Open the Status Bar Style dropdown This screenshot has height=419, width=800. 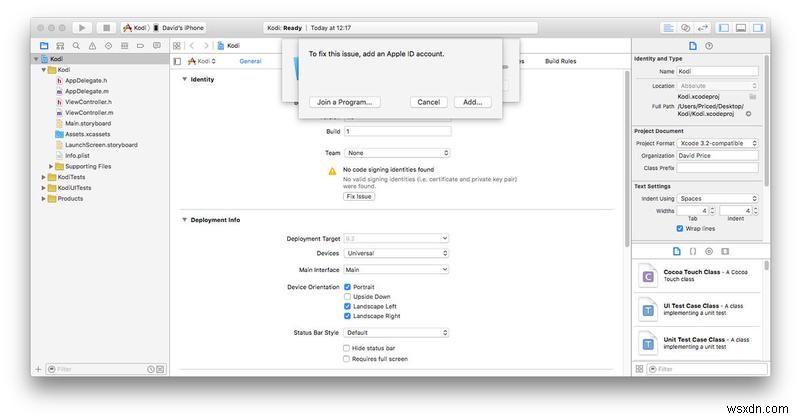point(396,332)
